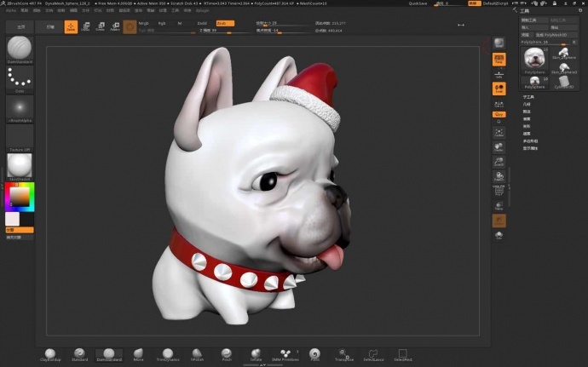Click the Floor grid button
The height and width of the screenshot is (367, 588).
pos(499,74)
